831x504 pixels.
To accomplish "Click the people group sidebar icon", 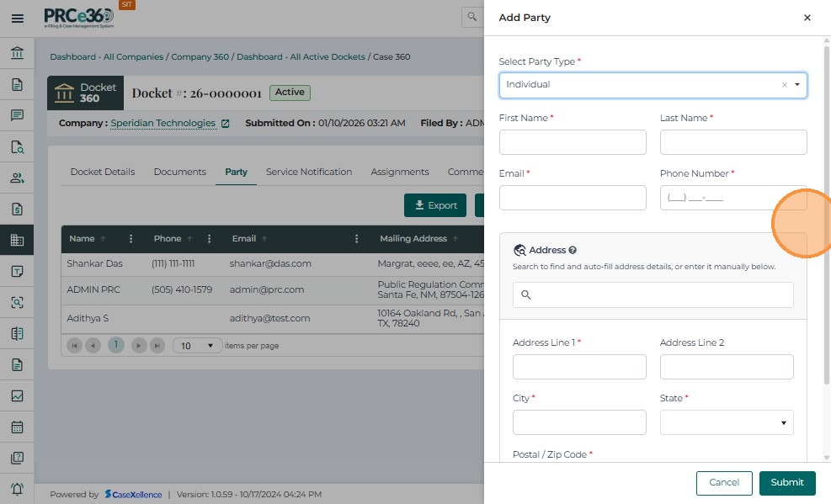I will point(17,178).
